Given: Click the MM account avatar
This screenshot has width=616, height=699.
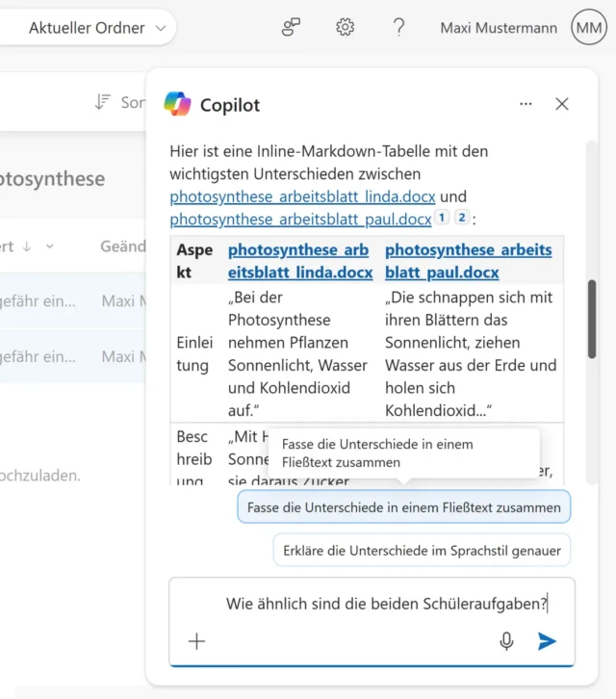Looking at the screenshot, I should (589, 27).
